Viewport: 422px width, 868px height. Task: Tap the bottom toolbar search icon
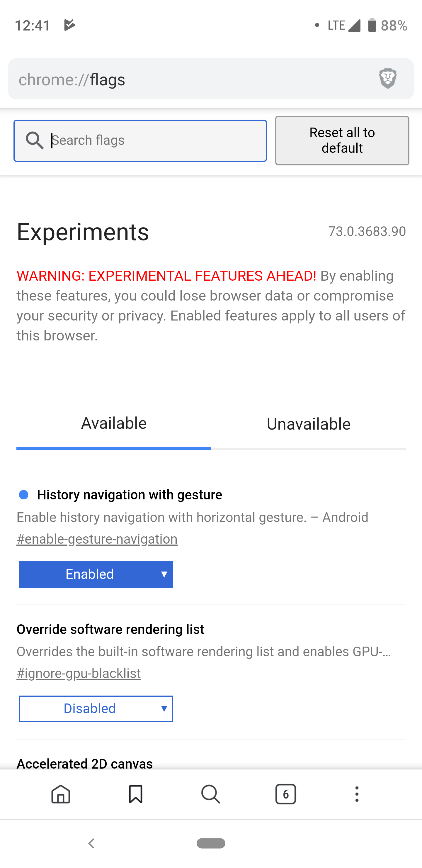pyautogui.click(x=210, y=794)
